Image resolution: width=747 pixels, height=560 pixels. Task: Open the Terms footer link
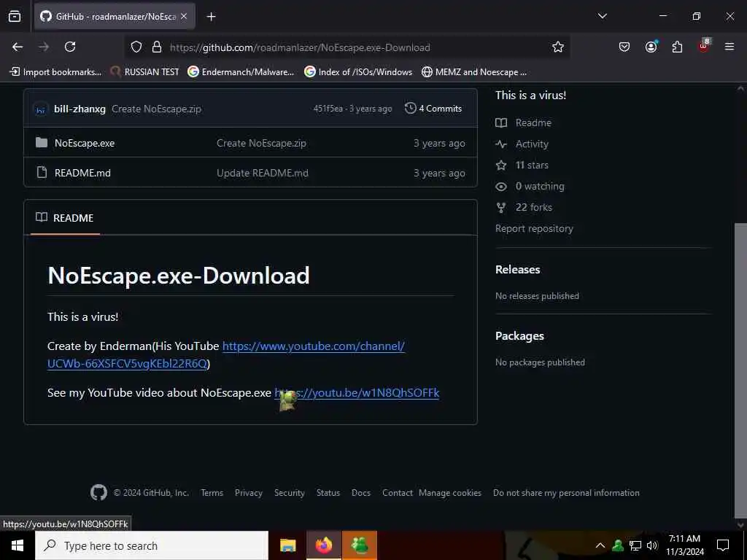pos(212,493)
